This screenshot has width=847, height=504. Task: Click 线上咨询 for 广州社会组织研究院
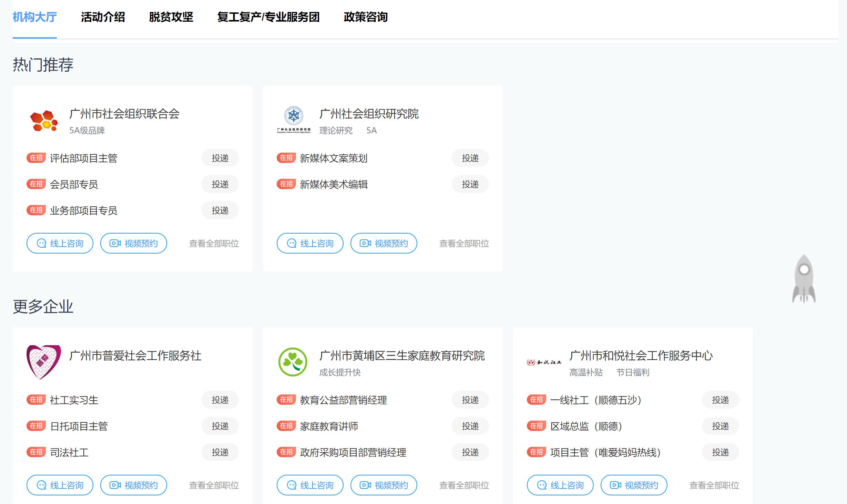pos(310,244)
